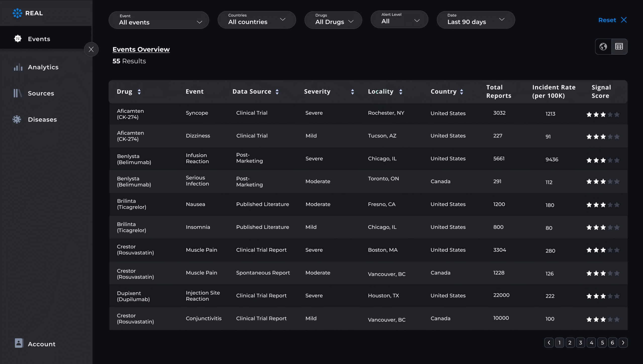This screenshot has width=643, height=364.
Task: Click signal score stars for Dizziness row
Action: [x=603, y=137]
